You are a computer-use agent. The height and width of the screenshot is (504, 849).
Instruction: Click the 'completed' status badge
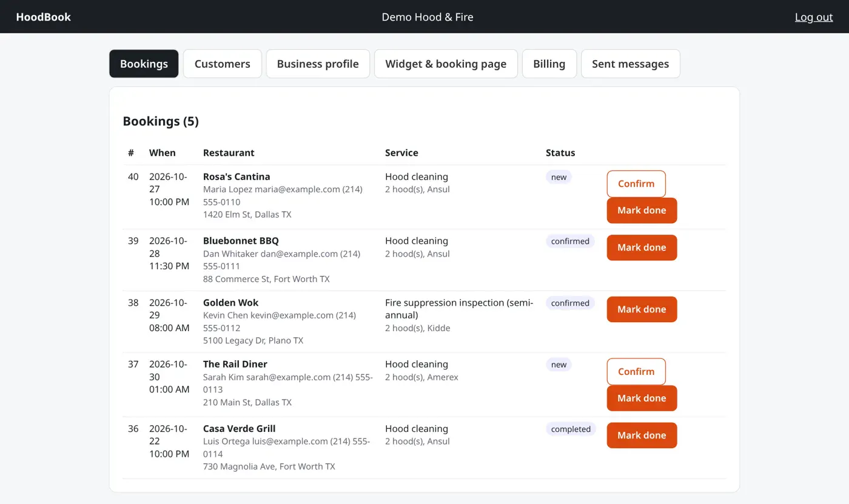coord(571,429)
